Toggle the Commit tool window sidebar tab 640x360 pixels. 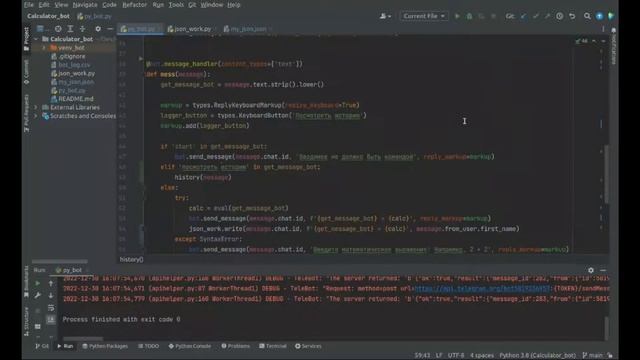[x=27, y=72]
